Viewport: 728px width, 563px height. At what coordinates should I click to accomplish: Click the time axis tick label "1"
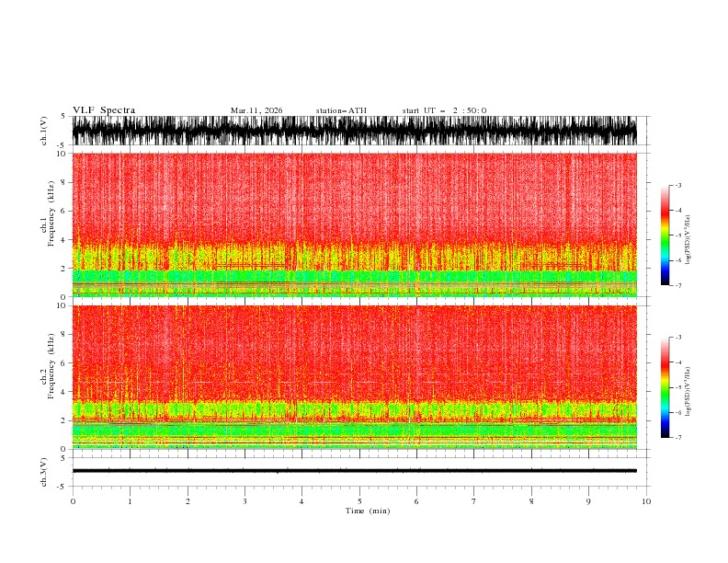pyautogui.click(x=130, y=501)
